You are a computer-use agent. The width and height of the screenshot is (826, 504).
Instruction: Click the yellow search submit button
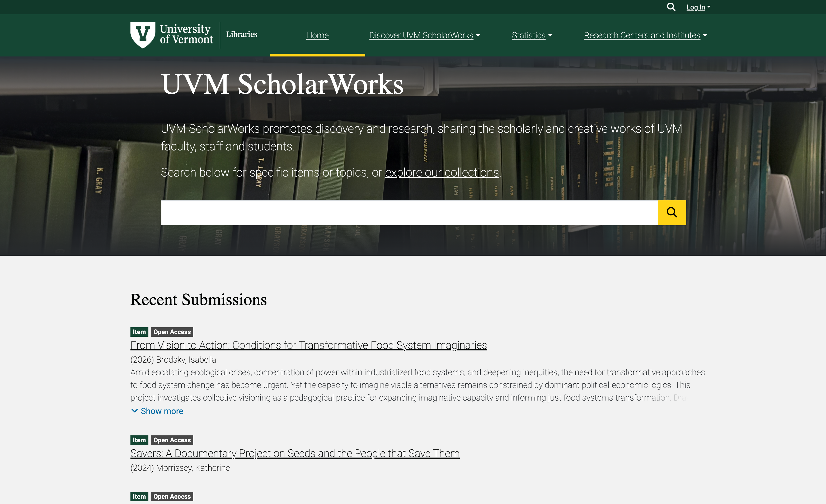672,213
